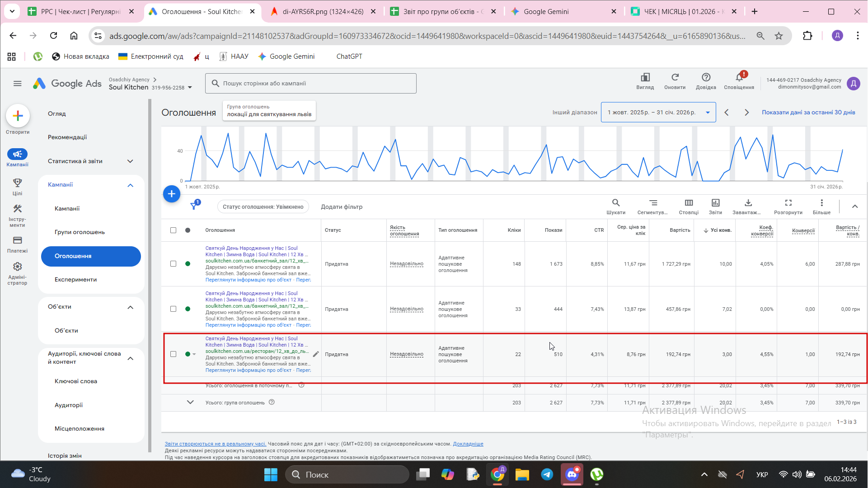Go to Групи оголошень menu item
Image resolution: width=868 pixels, height=488 pixels.
pyautogui.click(x=80, y=232)
